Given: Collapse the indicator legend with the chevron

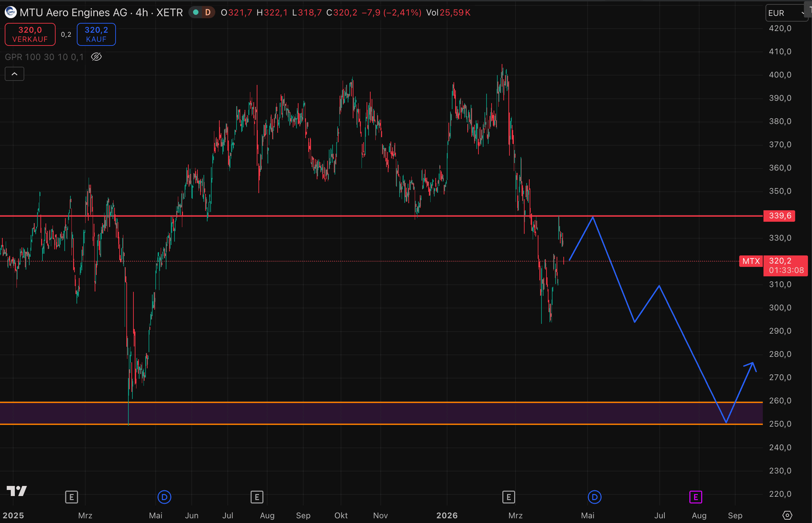Looking at the screenshot, I should pyautogui.click(x=14, y=74).
